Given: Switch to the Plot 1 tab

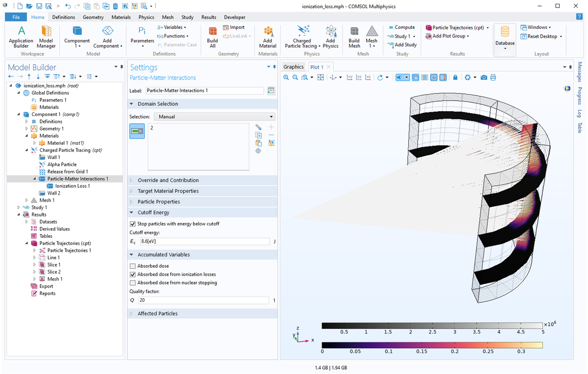Looking at the screenshot, I should pyautogui.click(x=317, y=67).
